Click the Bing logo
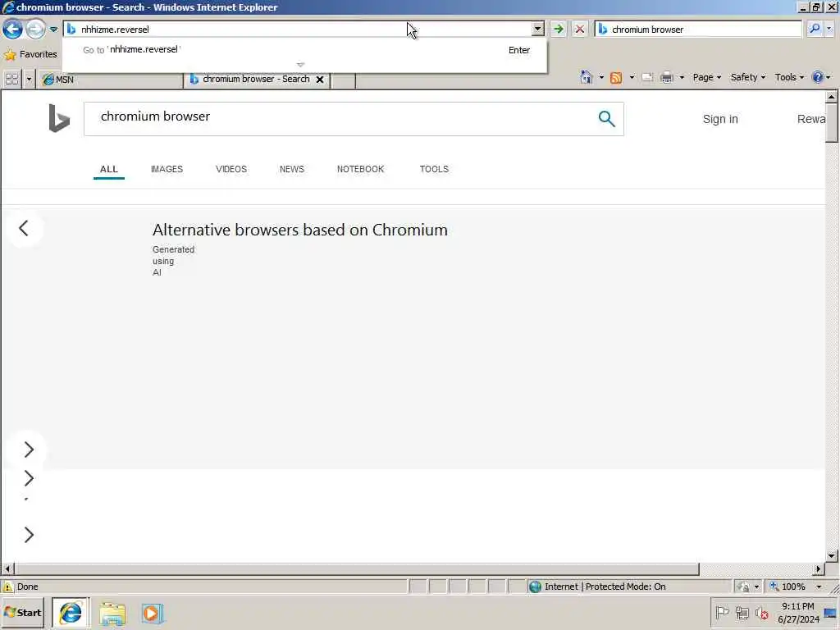Screen dimensions: 840x630 click(59, 118)
